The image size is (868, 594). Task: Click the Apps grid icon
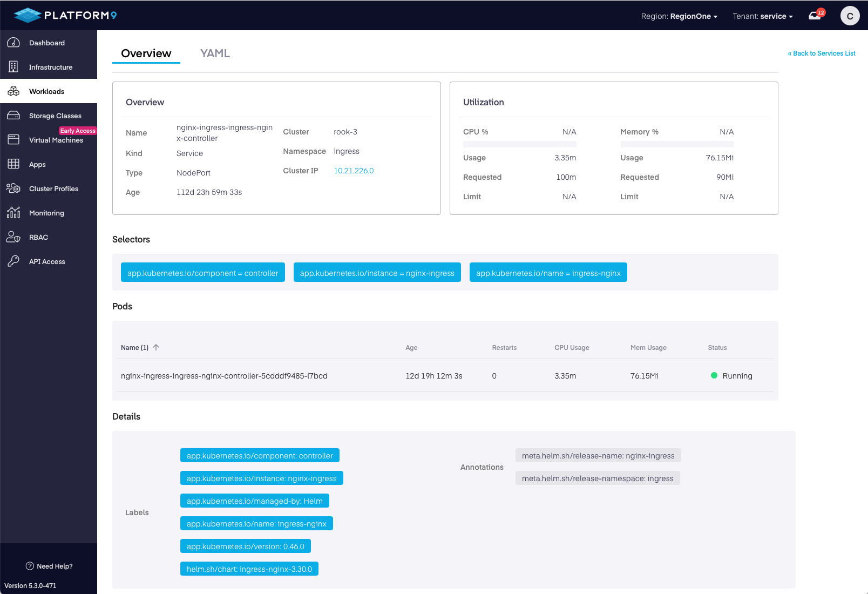pyautogui.click(x=13, y=164)
